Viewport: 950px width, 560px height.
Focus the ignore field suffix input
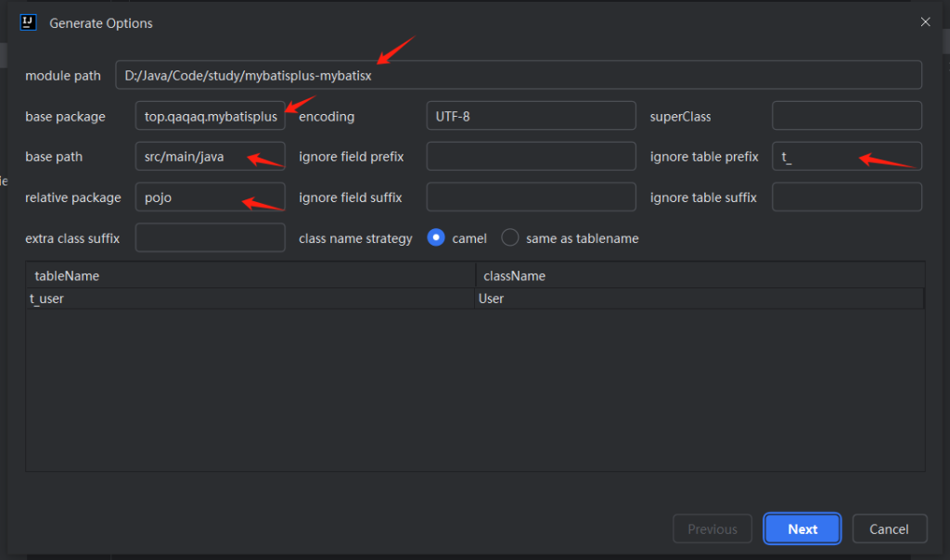pos(531,197)
